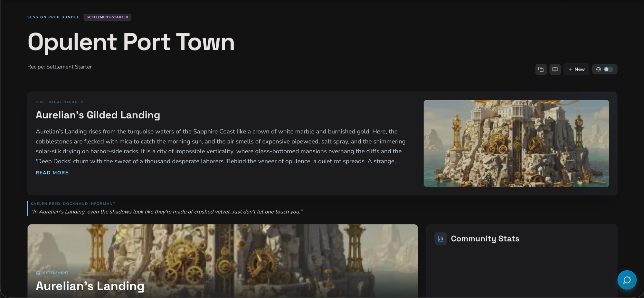
Task: Click the crown icon beside Settlement label
Action: [38, 273]
